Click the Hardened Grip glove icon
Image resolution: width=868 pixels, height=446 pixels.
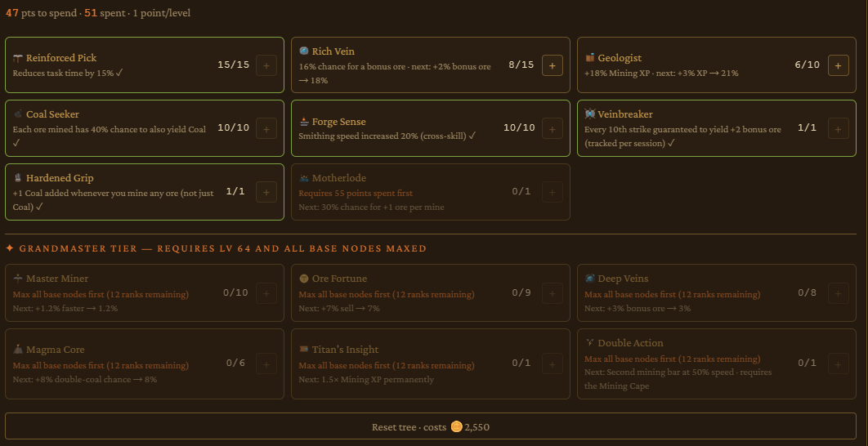(18, 177)
